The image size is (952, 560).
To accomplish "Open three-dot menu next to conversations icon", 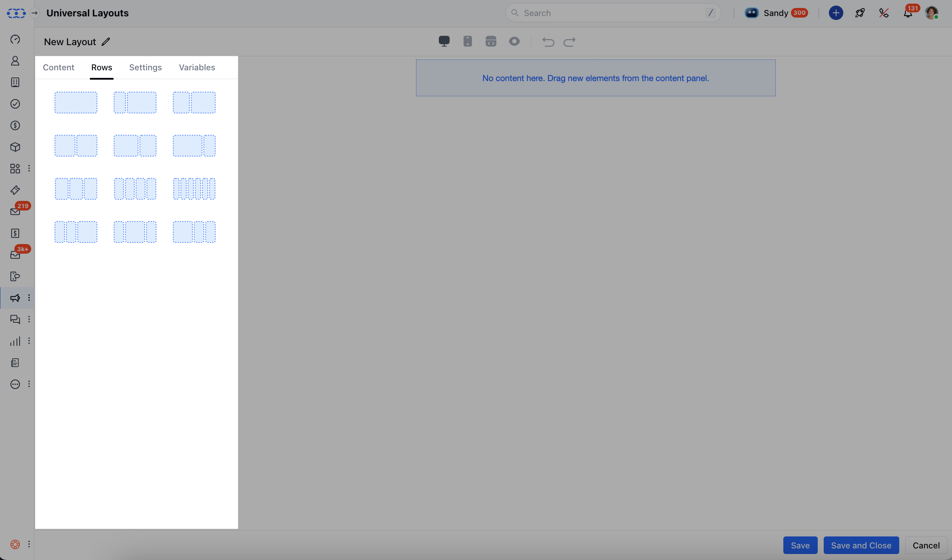I will pos(29,320).
